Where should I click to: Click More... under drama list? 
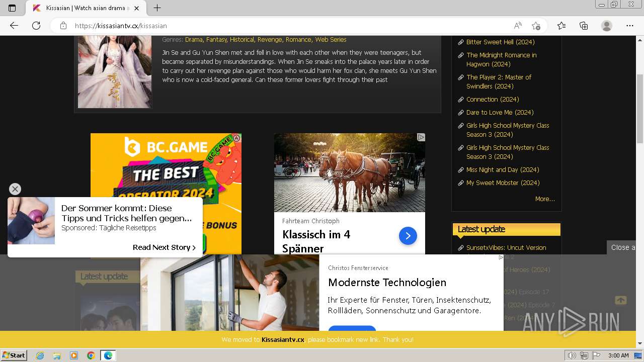point(545,199)
